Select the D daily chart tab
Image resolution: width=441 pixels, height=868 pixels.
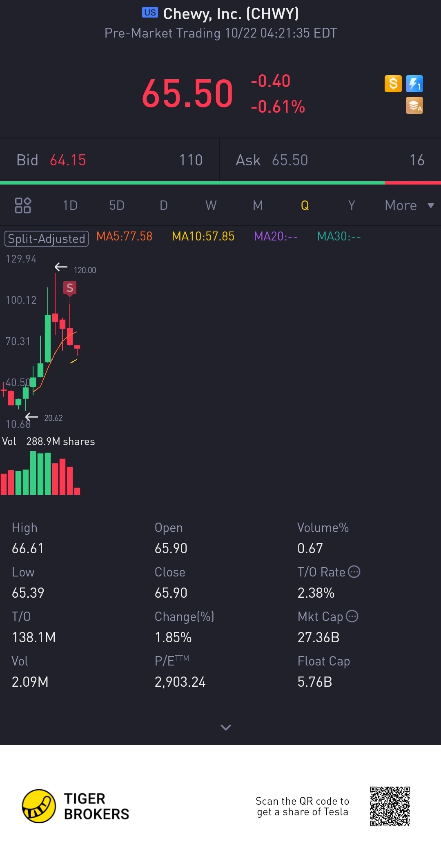(x=164, y=205)
